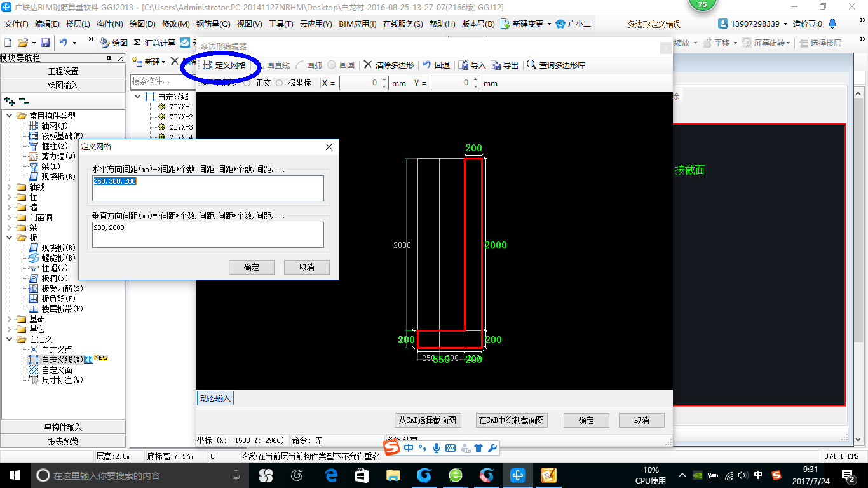Select the 画直线 draw line tool
The image size is (868, 488).
pyautogui.click(x=273, y=65)
